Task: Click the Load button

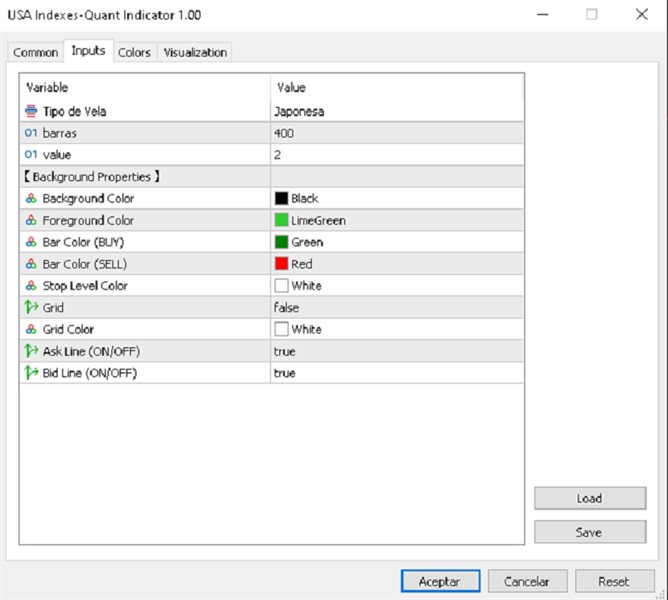Action: click(590, 498)
